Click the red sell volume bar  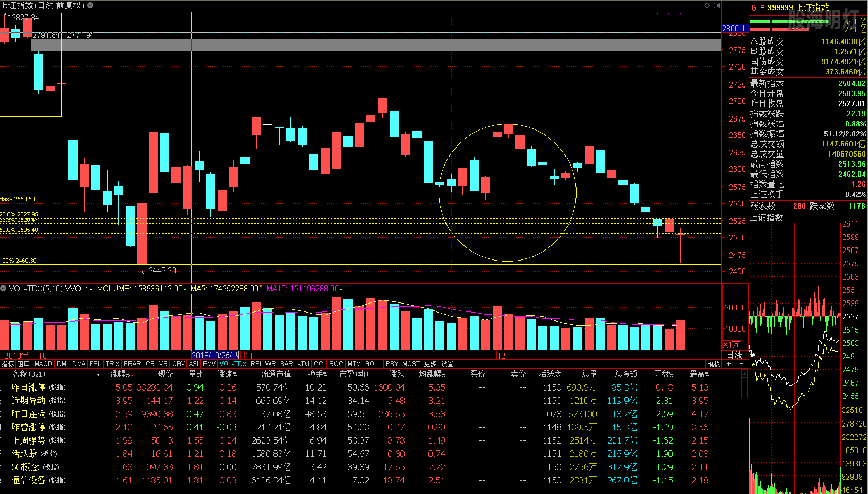pos(779,29)
